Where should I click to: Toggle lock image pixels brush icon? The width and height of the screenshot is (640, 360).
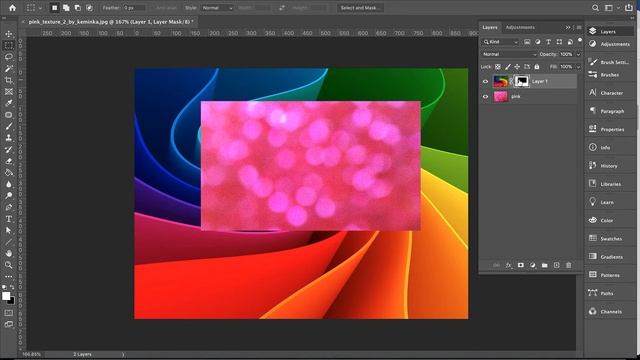(x=508, y=67)
